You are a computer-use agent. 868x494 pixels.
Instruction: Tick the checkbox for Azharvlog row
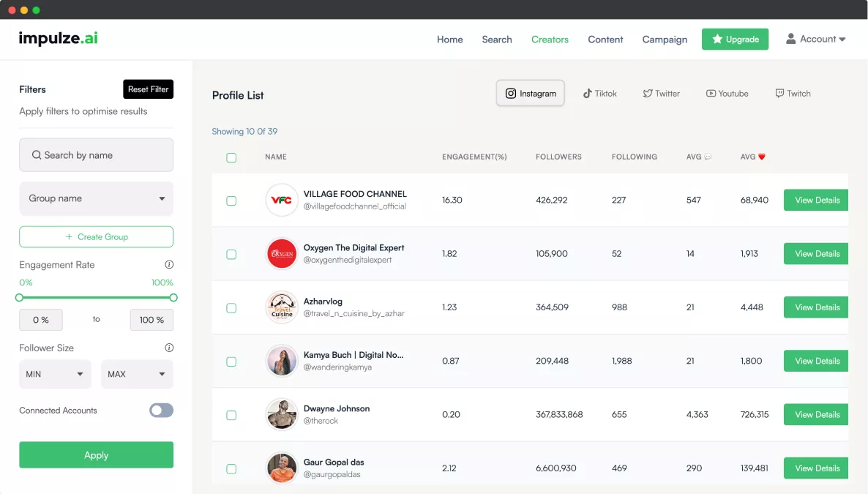pyautogui.click(x=231, y=308)
